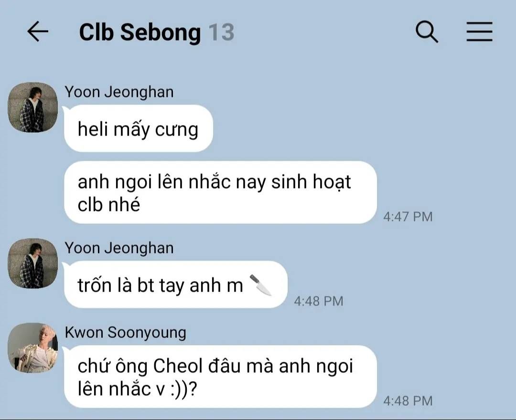Tap the second Yoon Jeonghan sender name
Image resolution: width=516 pixels, height=420 pixels.
pos(119,248)
